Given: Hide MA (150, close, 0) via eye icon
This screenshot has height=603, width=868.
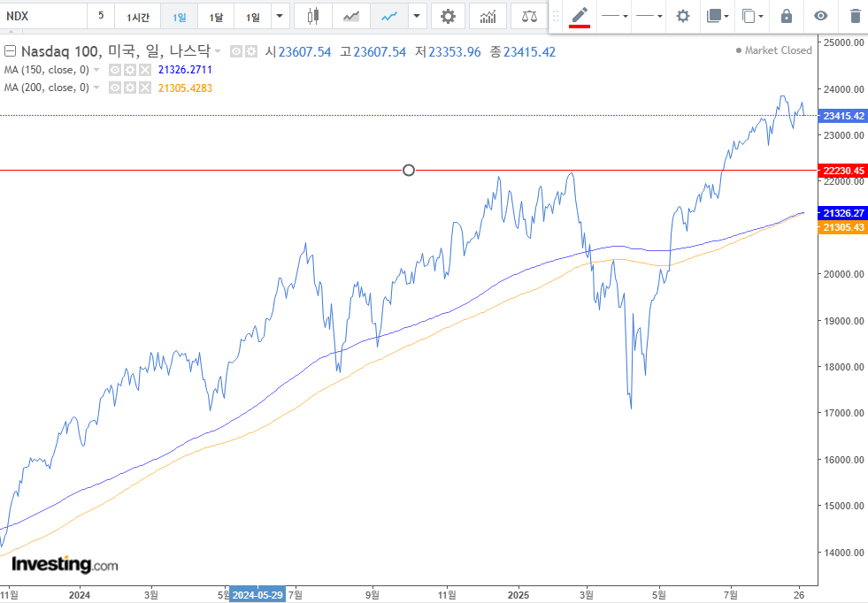Looking at the screenshot, I should (x=115, y=70).
